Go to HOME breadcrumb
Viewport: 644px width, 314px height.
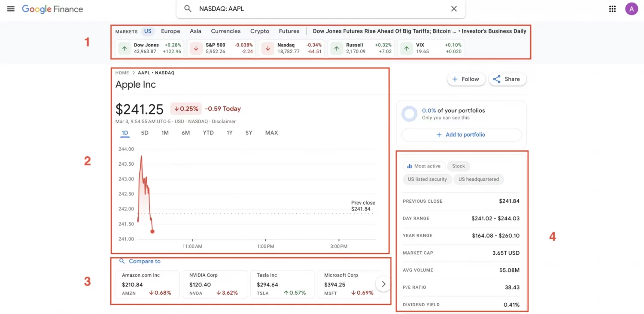[122, 73]
